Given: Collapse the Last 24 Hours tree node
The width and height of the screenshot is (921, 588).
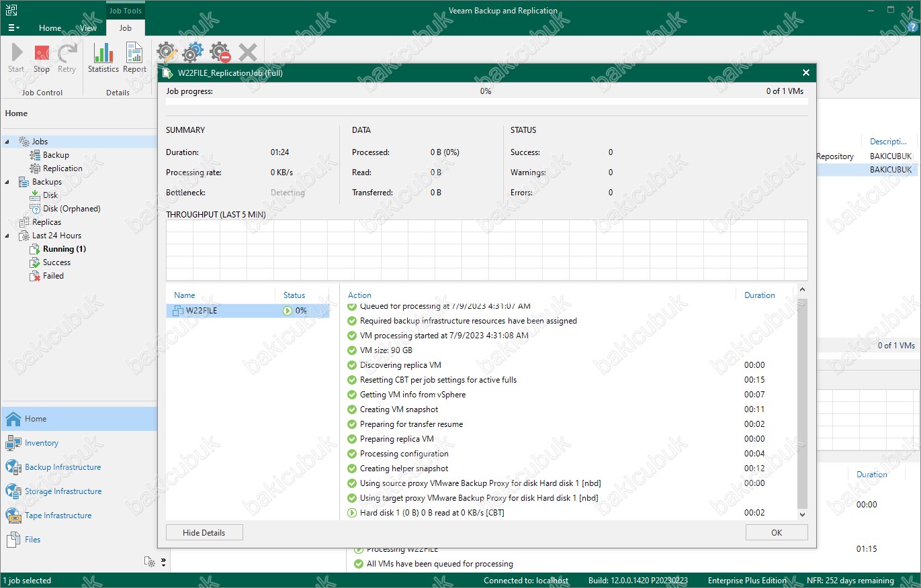Looking at the screenshot, I should [x=7, y=236].
